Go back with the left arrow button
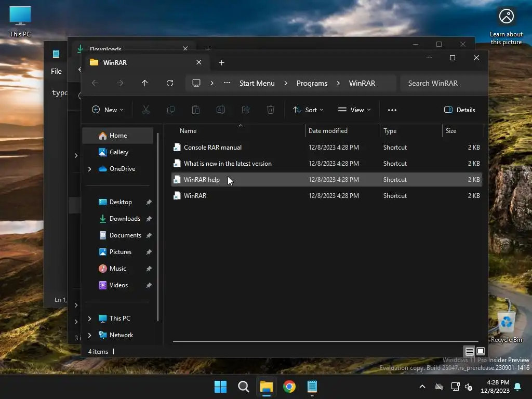The height and width of the screenshot is (399, 532). click(95, 83)
